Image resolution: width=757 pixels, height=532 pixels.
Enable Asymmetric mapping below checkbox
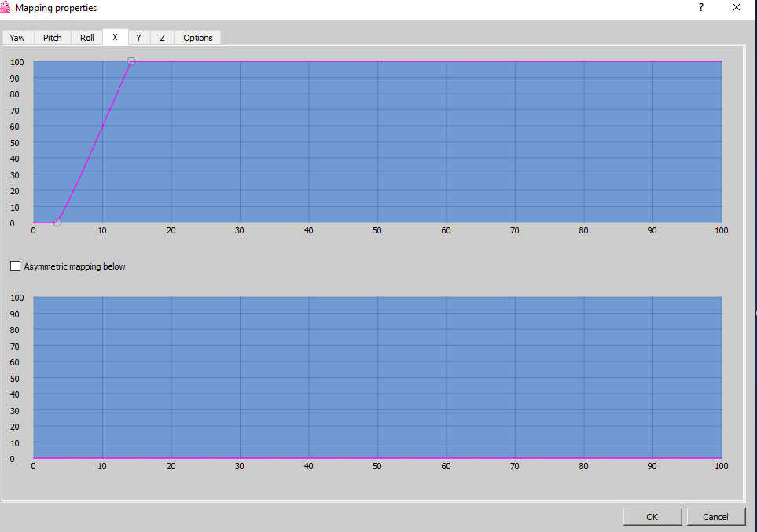[16, 266]
